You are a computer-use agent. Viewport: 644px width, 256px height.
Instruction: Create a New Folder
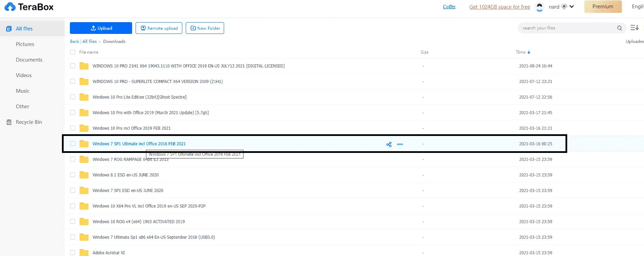[x=205, y=28]
